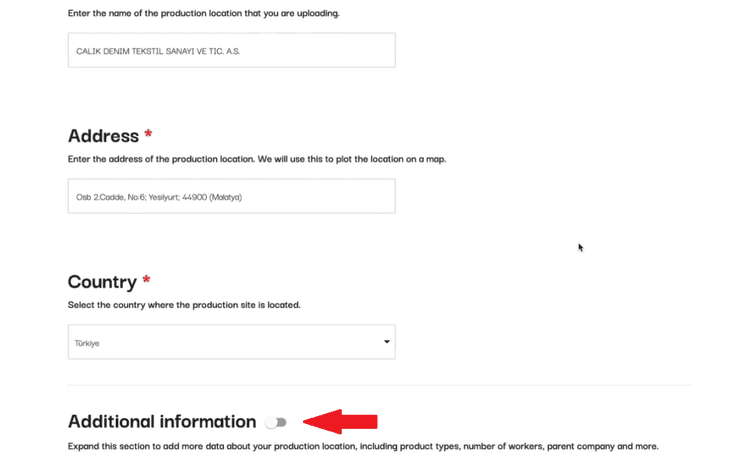Click the red asterisk beside Country heading
The image size is (750, 459).
[146, 281]
